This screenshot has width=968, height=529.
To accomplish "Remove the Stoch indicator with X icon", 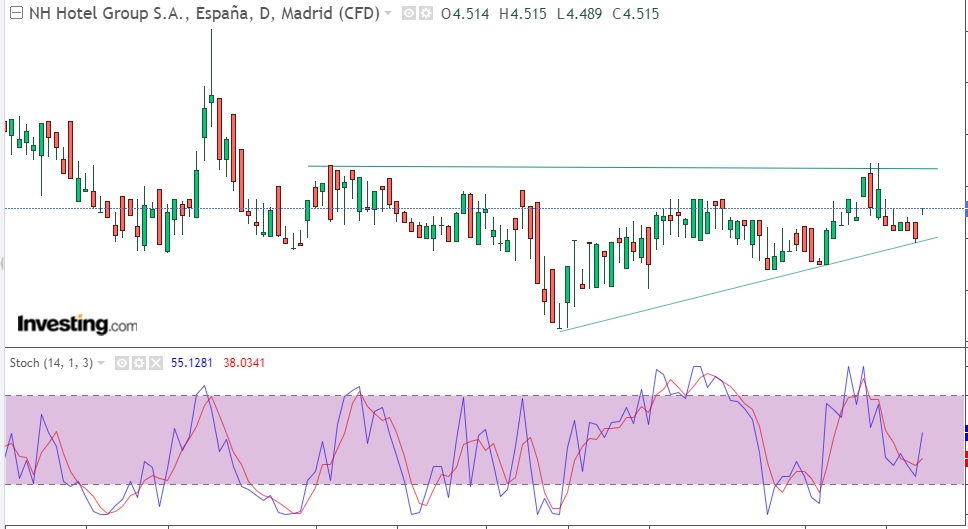I will (x=156, y=363).
